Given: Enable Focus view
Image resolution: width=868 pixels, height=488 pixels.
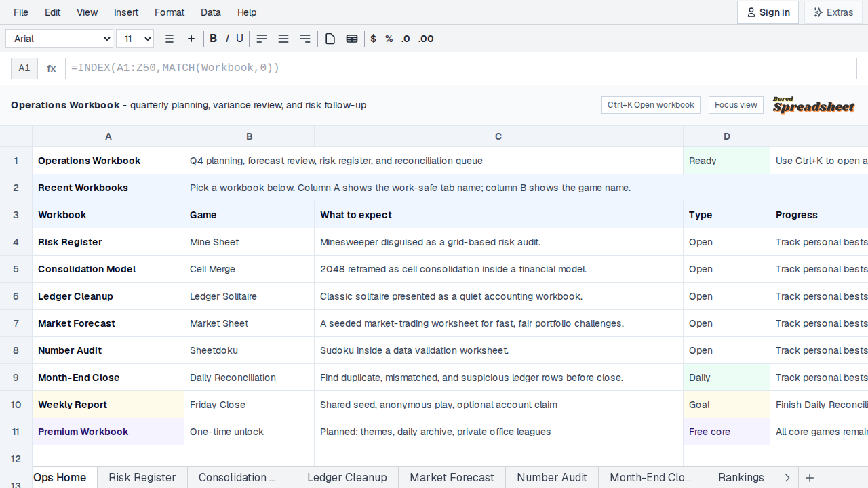Looking at the screenshot, I should [x=736, y=105].
